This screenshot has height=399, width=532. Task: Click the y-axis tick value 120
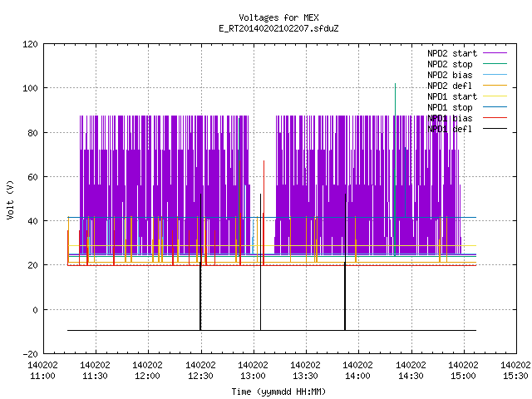tap(30, 44)
